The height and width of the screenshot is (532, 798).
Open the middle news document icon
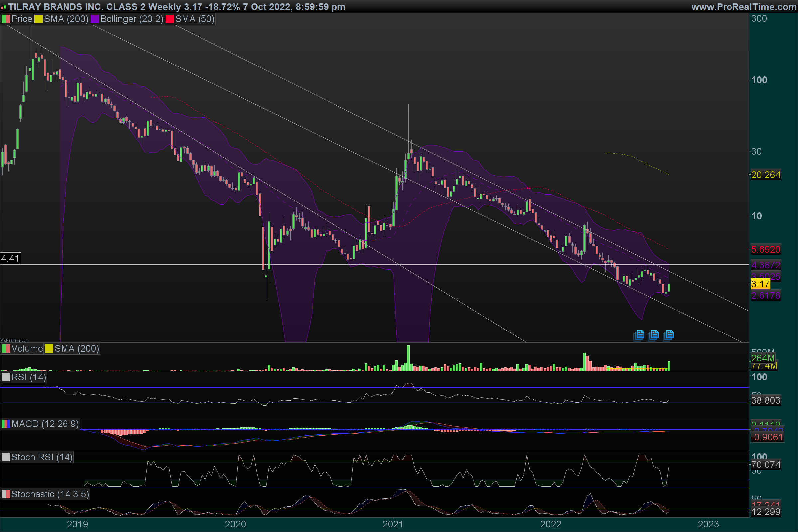tap(654, 335)
